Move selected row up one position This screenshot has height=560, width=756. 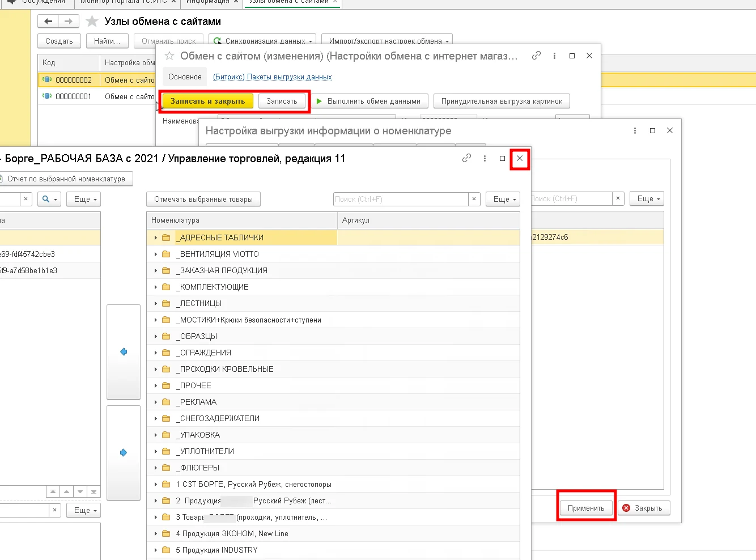[x=66, y=492]
